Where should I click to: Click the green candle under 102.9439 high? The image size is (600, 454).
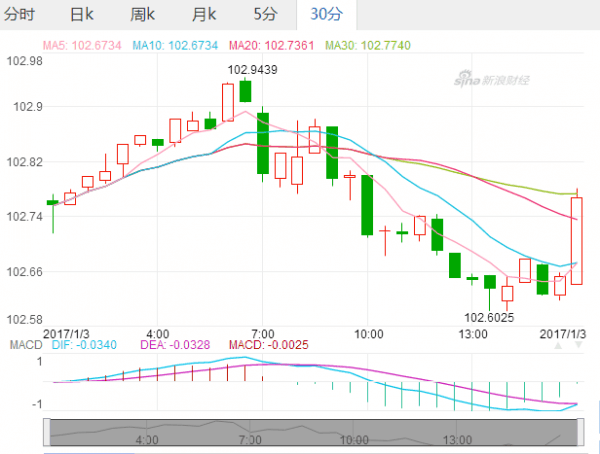tap(245, 91)
